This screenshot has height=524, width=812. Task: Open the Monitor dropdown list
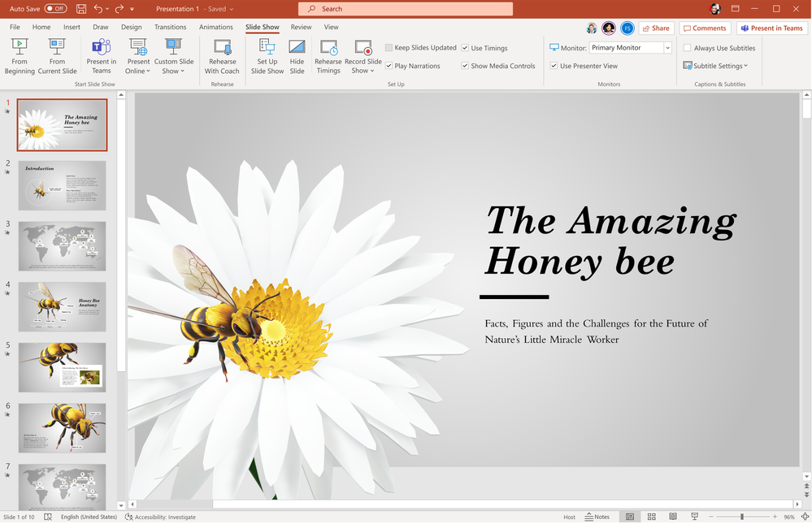667,48
